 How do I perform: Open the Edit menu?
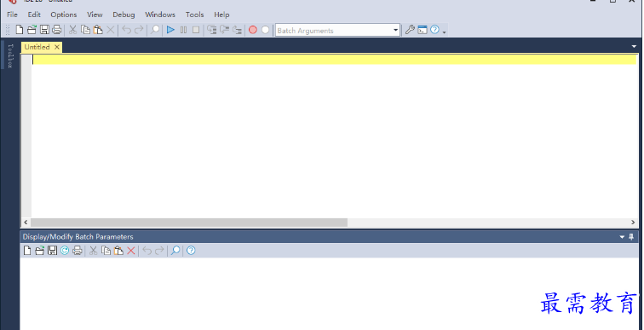point(34,14)
